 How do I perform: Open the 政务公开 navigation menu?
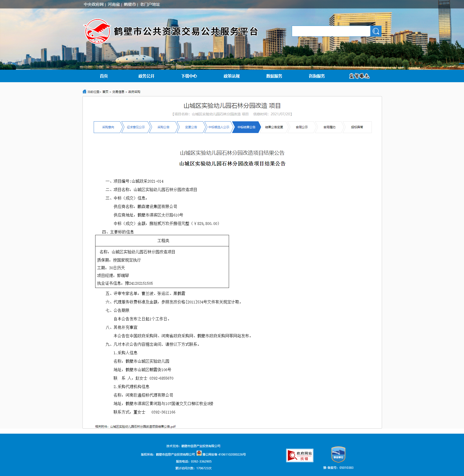point(146,76)
